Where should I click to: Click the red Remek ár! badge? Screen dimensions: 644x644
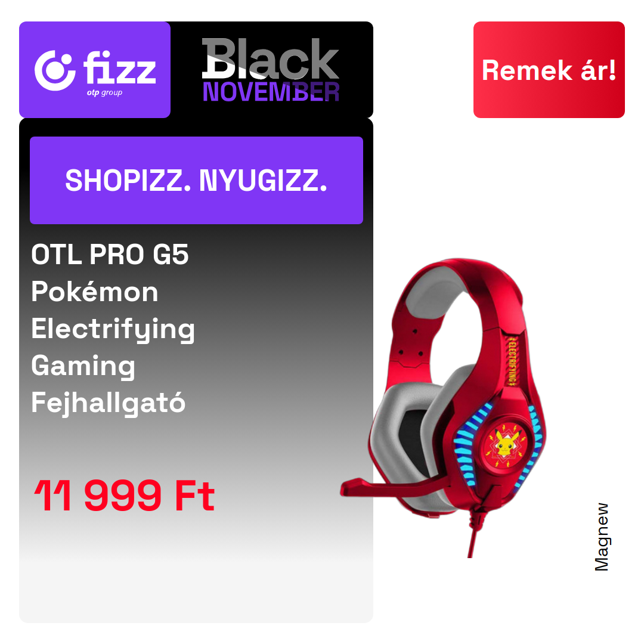click(x=549, y=70)
